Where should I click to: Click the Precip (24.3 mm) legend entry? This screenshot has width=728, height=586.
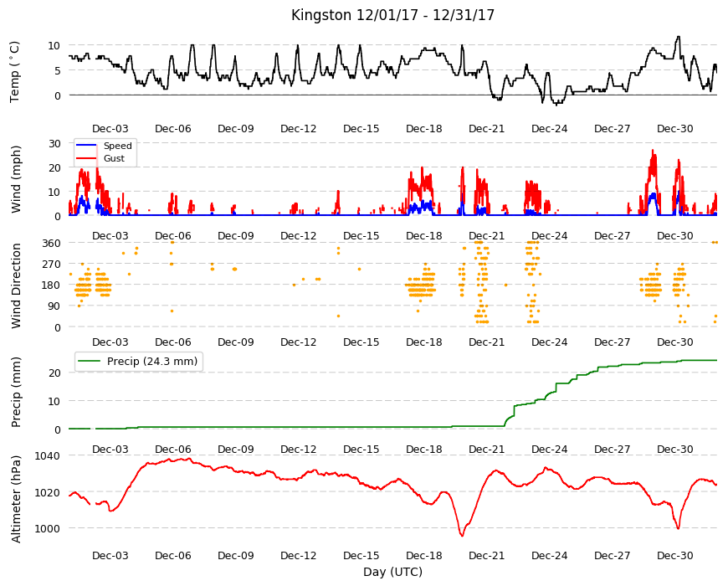[x=138, y=362]
